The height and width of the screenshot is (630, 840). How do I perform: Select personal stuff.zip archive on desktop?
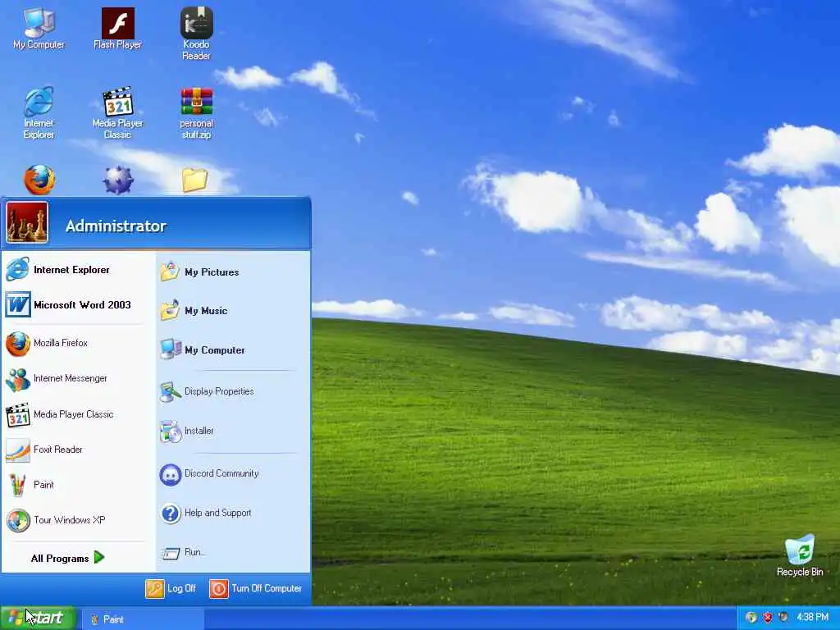pos(196,113)
